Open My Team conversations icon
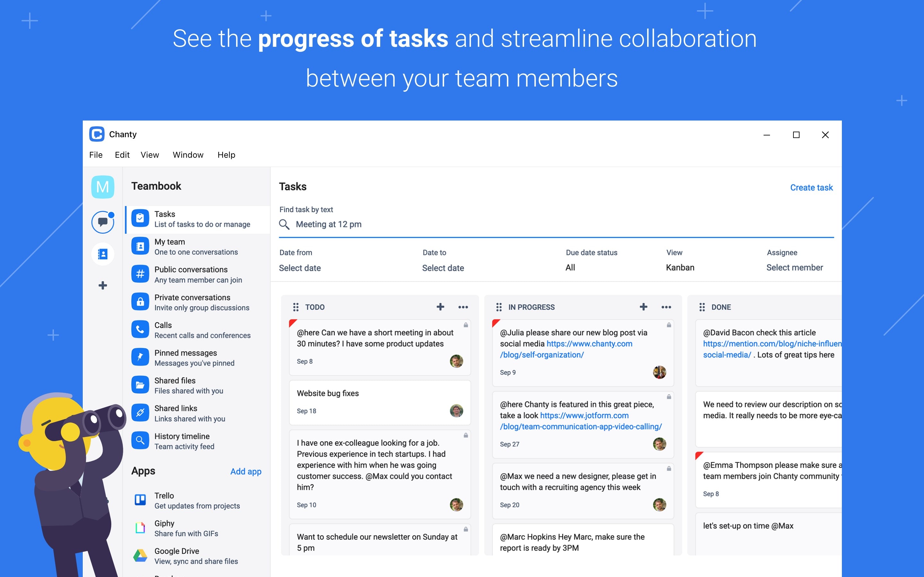The height and width of the screenshot is (577, 924). [140, 247]
